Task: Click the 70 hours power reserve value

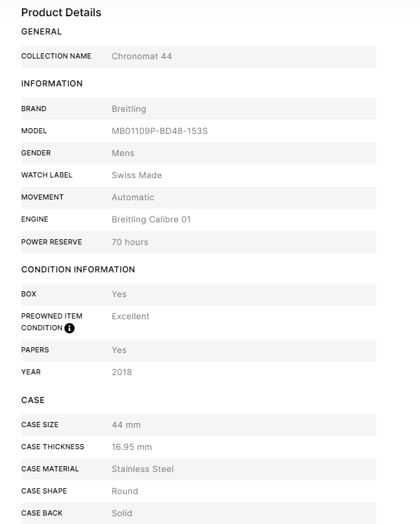Action: (130, 242)
